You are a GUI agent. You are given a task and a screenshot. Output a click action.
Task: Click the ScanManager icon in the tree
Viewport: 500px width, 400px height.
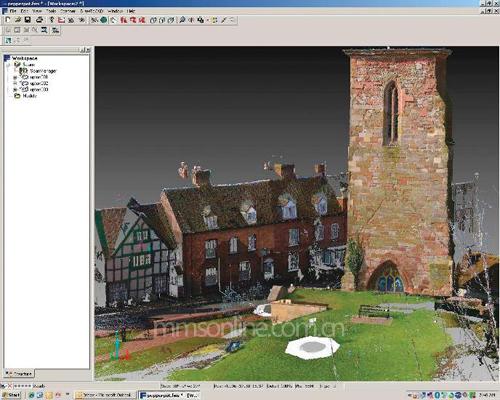(23, 71)
